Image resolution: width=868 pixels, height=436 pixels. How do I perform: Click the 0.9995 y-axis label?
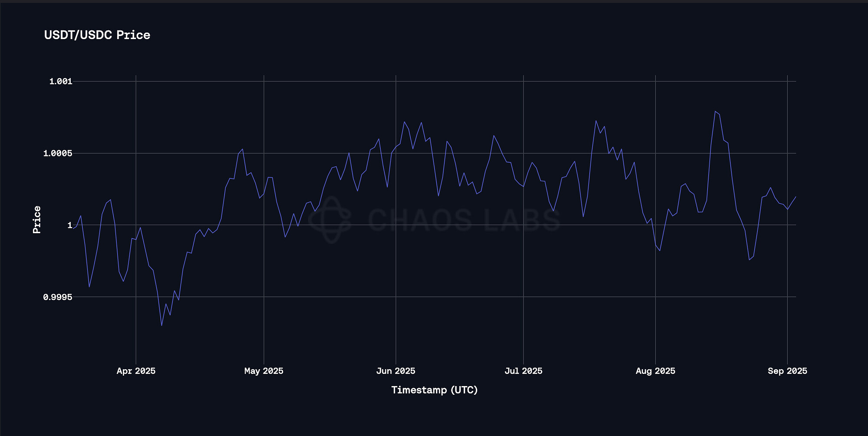58,297
